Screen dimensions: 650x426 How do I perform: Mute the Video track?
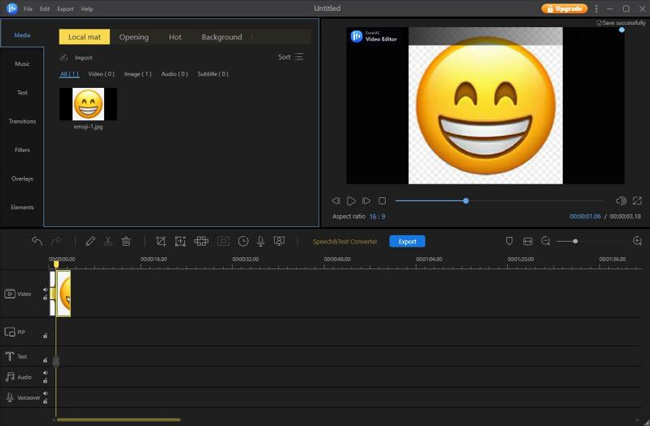pyautogui.click(x=45, y=290)
